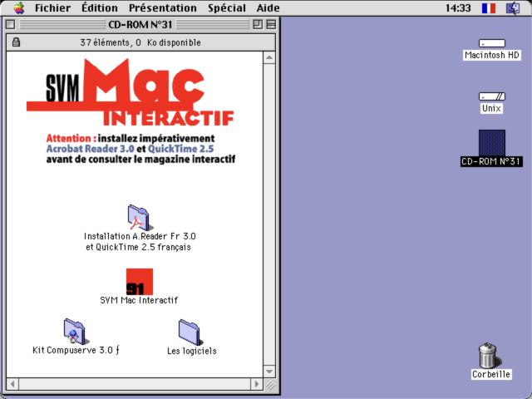The image size is (532, 399).
Task: Click the 'Installation A.Reader Fr 3.0' label
Action: pyautogui.click(x=140, y=236)
